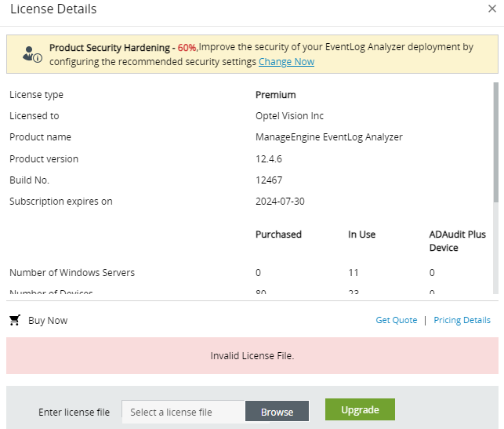
Task: Open the Pricing Details link
Action: click(x=462, y=320)
